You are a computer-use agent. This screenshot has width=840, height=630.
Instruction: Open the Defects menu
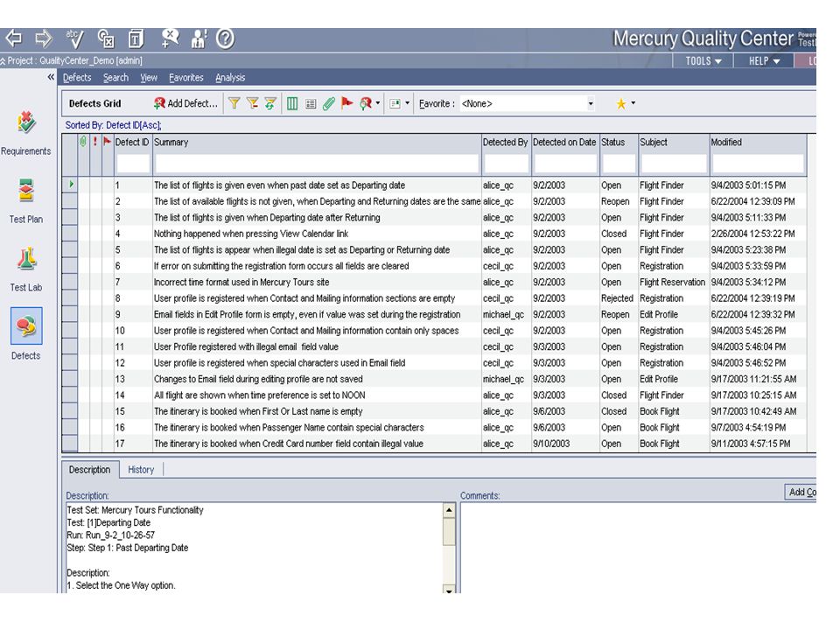pos(77,78)
